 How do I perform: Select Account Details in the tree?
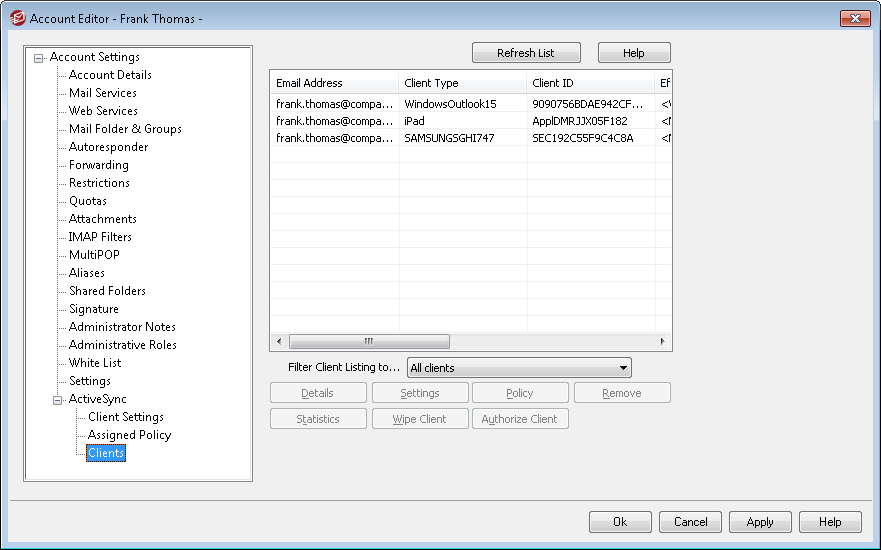110,75
